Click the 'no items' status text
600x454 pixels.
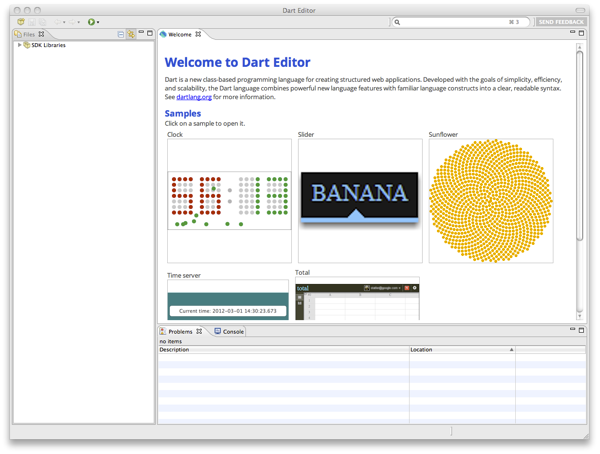[x=171, y=341]
